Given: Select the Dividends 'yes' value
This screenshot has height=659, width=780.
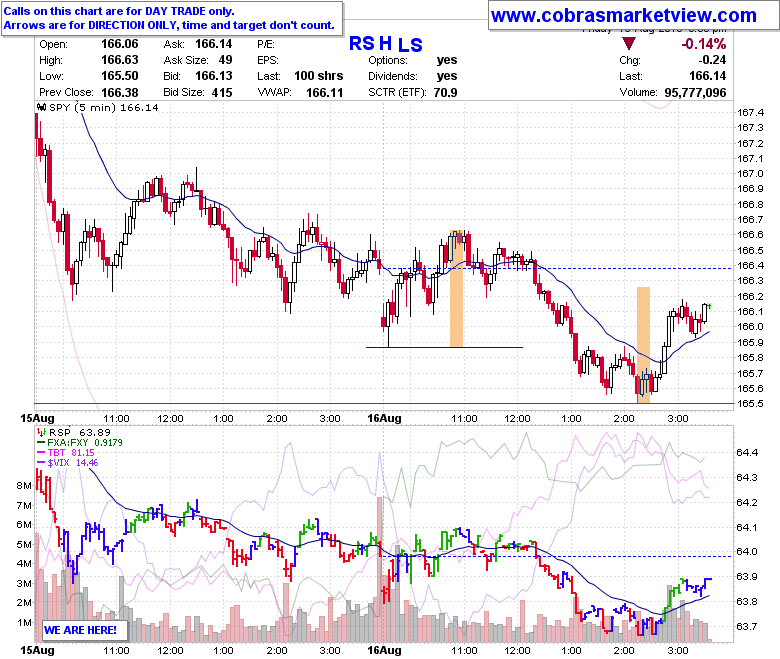Looking at the screenshot, I should [x=447, y=76].
